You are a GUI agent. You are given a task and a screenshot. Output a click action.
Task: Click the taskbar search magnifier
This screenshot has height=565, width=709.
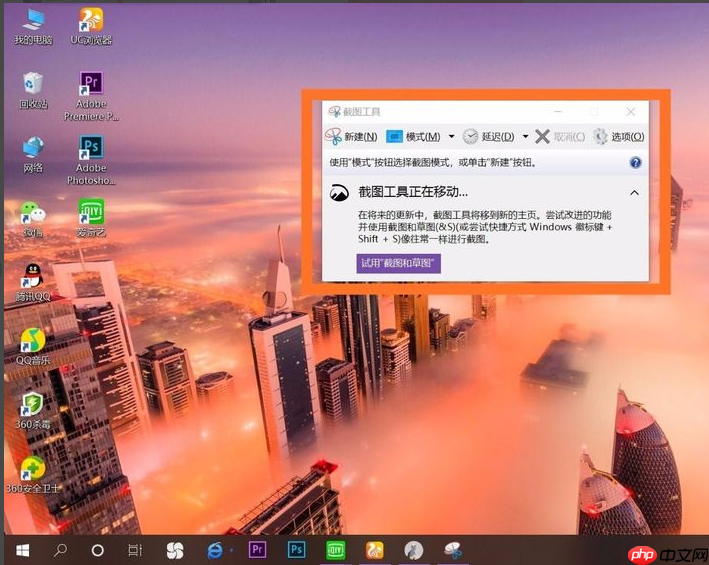60,550
